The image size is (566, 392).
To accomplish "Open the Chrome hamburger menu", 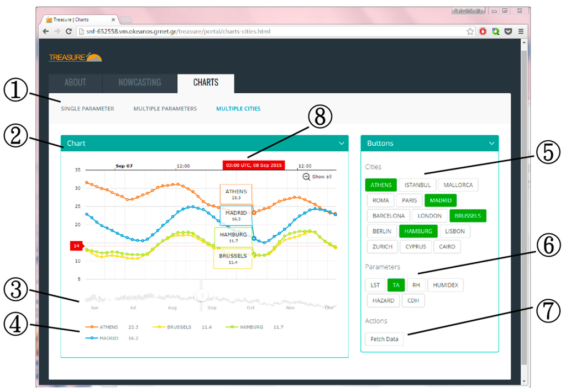I will (521, 31).
